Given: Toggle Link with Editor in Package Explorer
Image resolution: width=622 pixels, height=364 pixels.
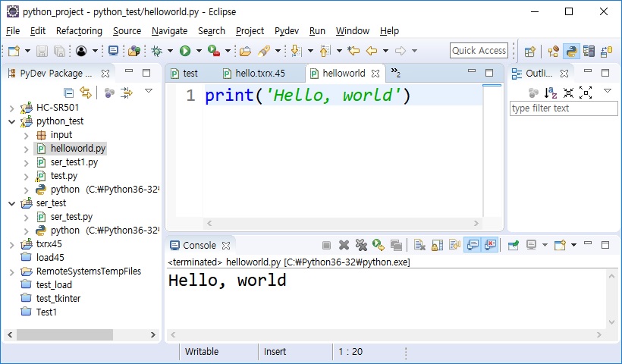Looking at the screenshot, I should (x=86, y=93).
